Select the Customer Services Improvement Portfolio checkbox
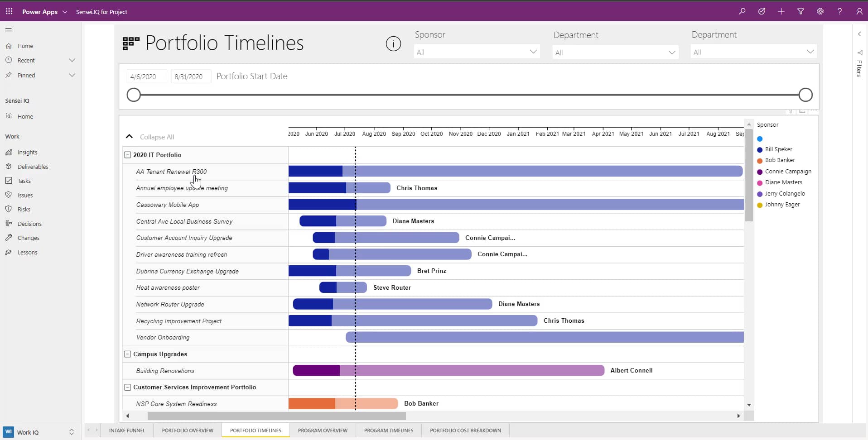The image size is (868, 440). tap(128, 387)
